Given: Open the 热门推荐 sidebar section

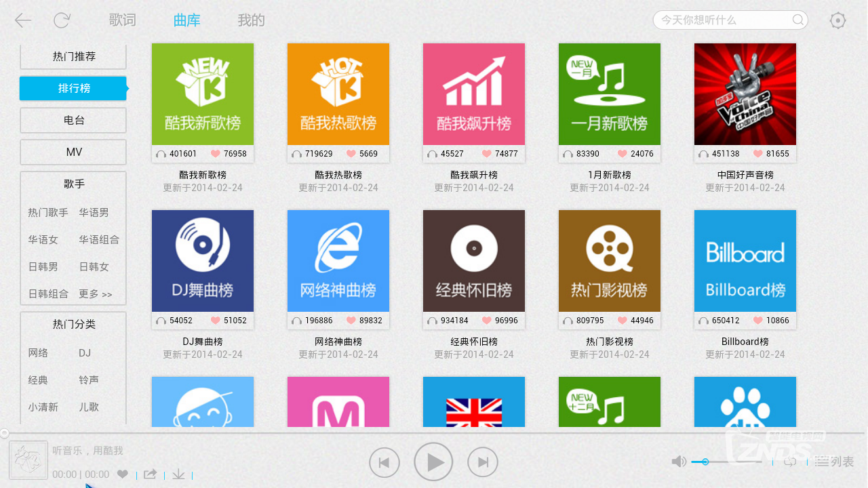Looking at the screenshot, I should pyautogui.click(x=73, y=57).
